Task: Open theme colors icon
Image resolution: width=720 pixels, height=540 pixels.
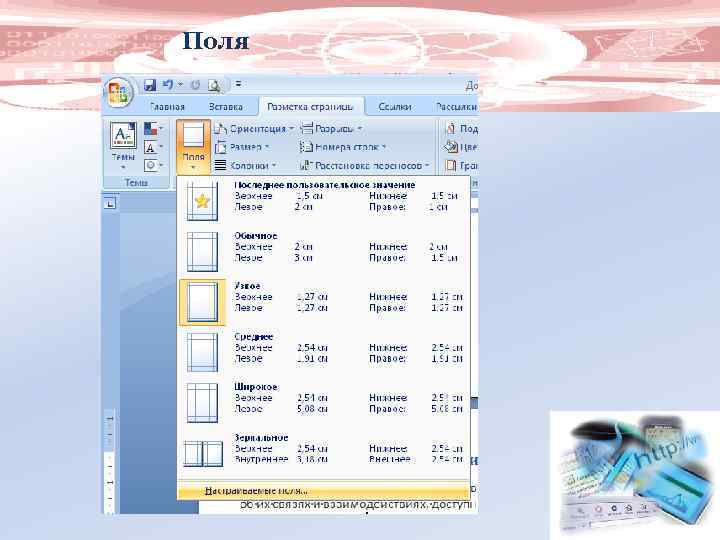Action: point(151,129)
